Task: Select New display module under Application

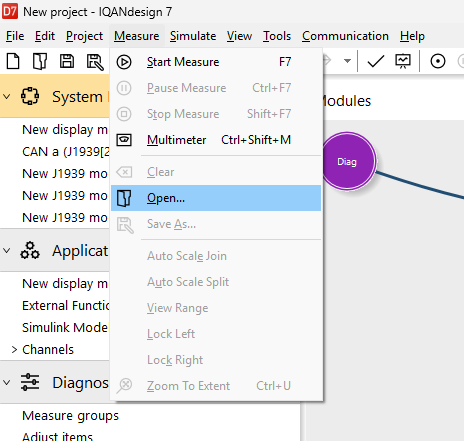Action: pyautogui.click(x=65, y=284)
